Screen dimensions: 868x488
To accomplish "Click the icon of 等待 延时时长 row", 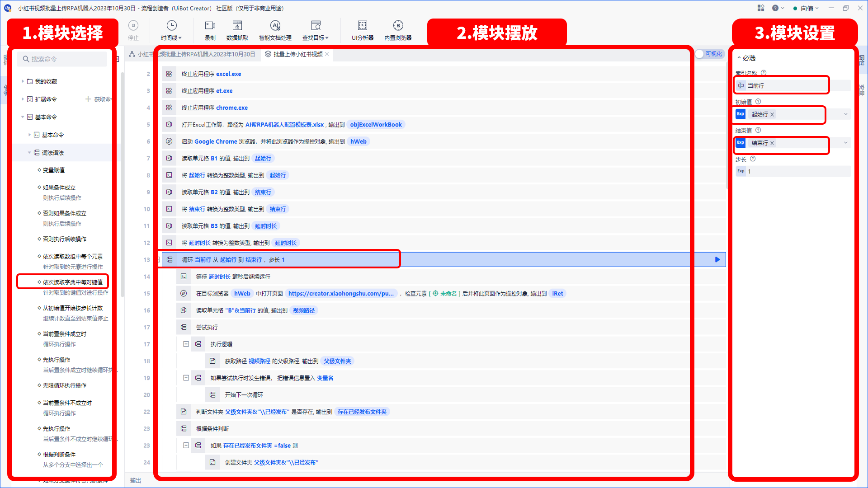I will (x=184, y=277).
